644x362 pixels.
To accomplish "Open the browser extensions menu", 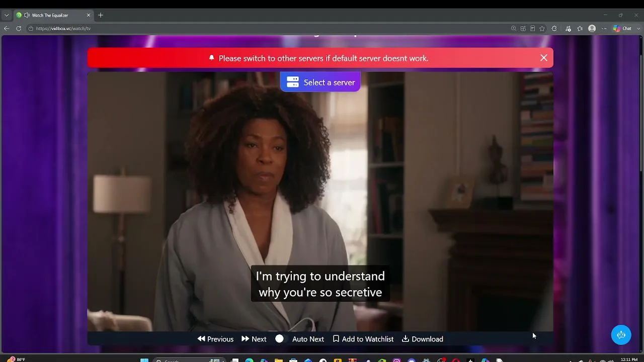I will coord(554,29).
